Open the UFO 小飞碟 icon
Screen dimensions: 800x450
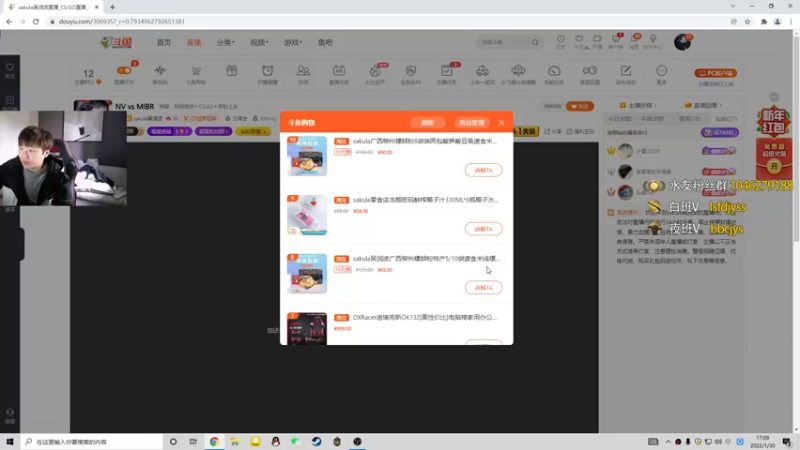pos(518,70)
